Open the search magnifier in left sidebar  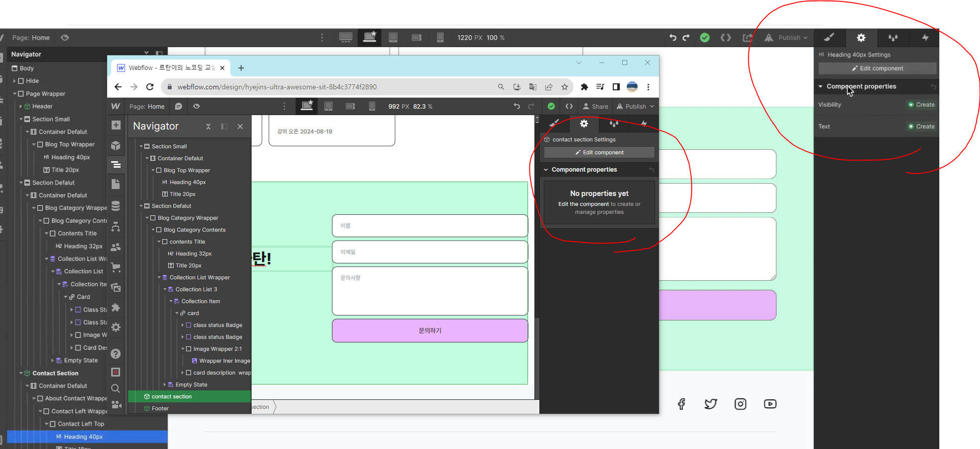click(x=116, y=388)
